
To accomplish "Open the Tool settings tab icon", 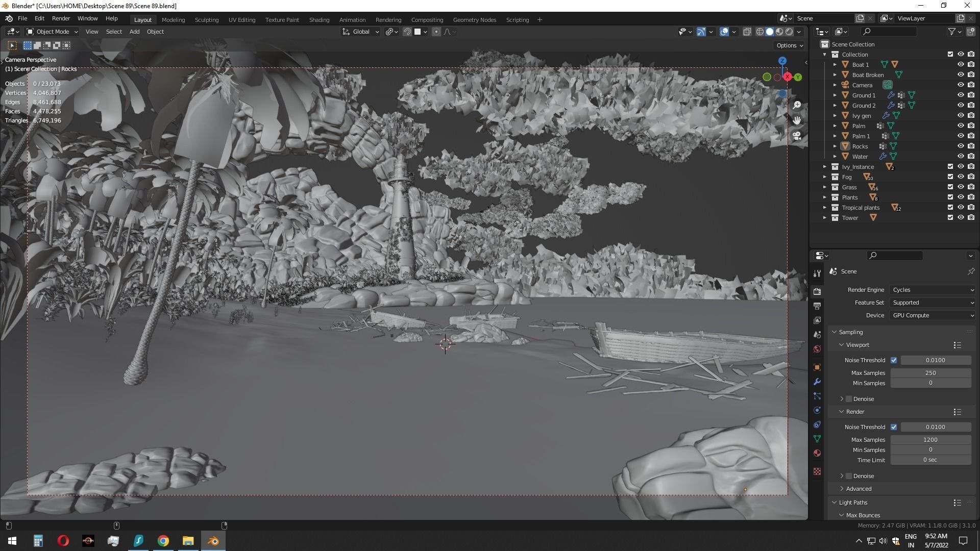I will (x=817, y=273).
